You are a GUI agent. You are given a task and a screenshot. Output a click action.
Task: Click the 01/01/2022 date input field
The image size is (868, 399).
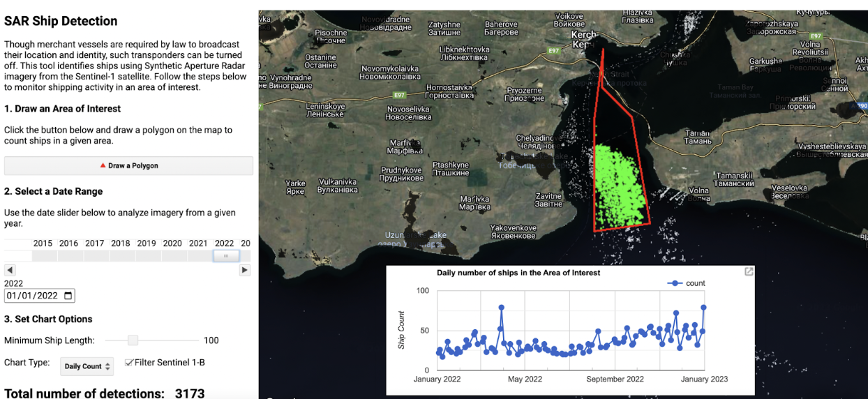tap(40, 296)
